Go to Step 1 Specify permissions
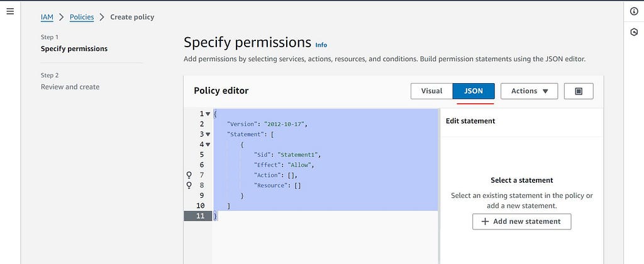The width and height of the screenshot is (644, 264). coord(74,49)
